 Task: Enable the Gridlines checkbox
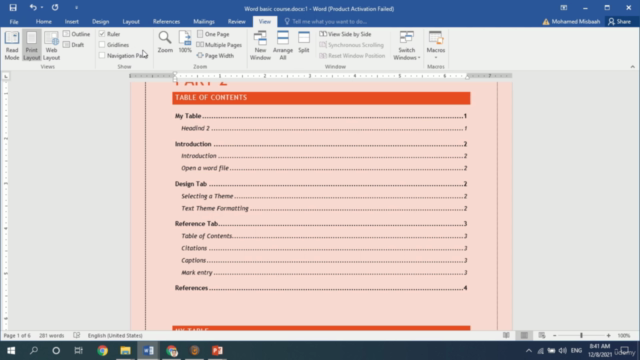pyautogui.click(x=102, y=44)
